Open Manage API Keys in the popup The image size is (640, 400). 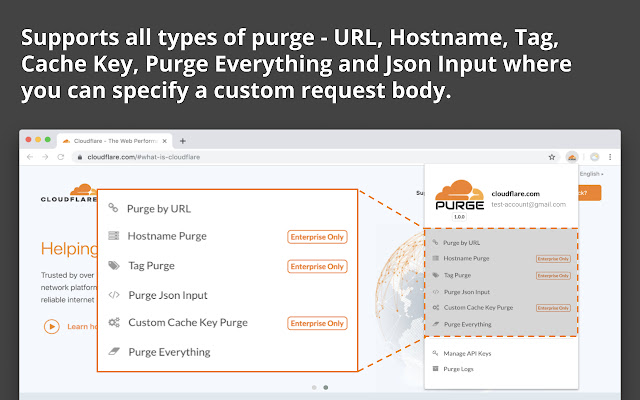pyautogui.click(x=467, y=353)
